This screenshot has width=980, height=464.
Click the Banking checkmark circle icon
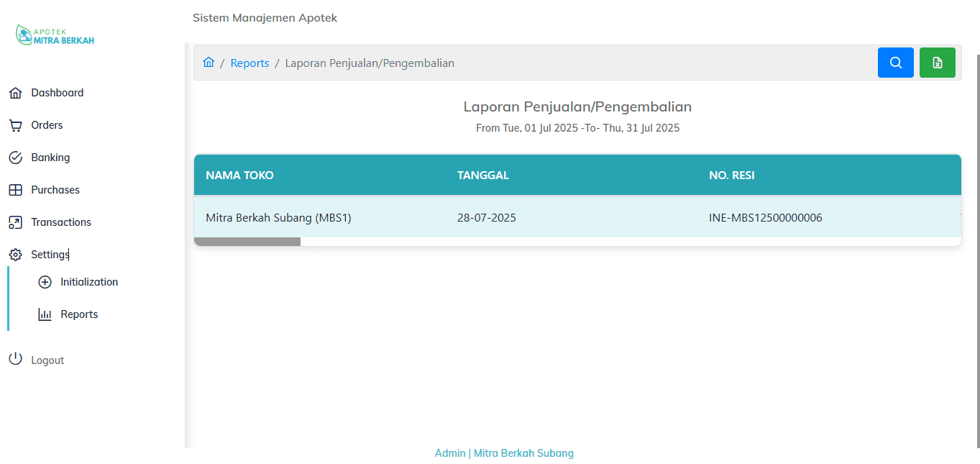15,158
